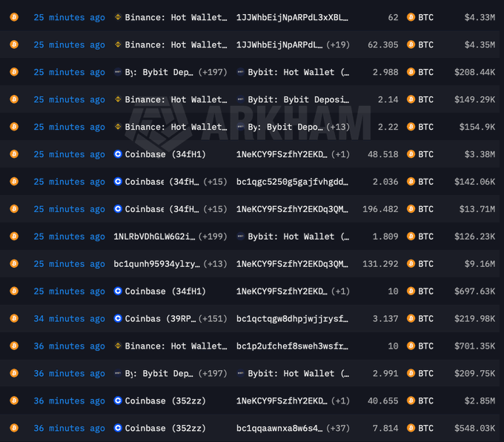Click the Coinbase logo in the $2.85M row

pos(118,400)
